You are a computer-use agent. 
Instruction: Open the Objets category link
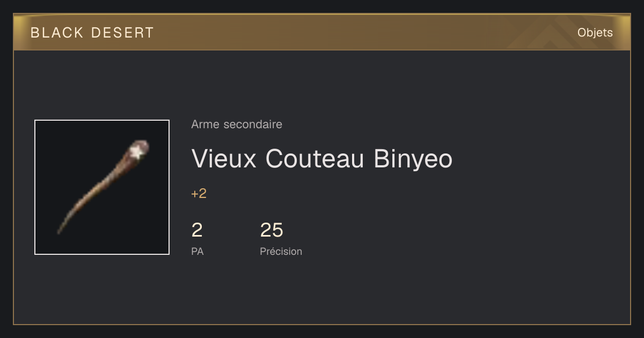tap(595, 33)
